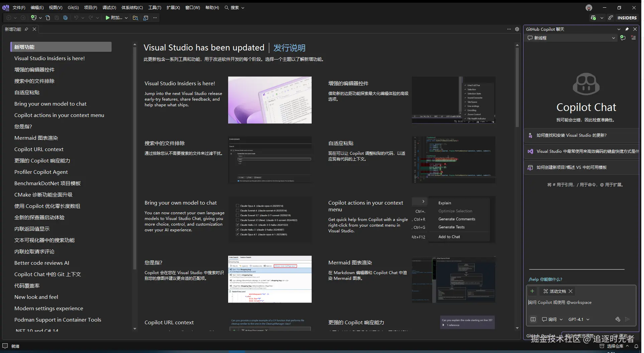
Task: Open the Git(G) menu
Action: tap(73, 8)
